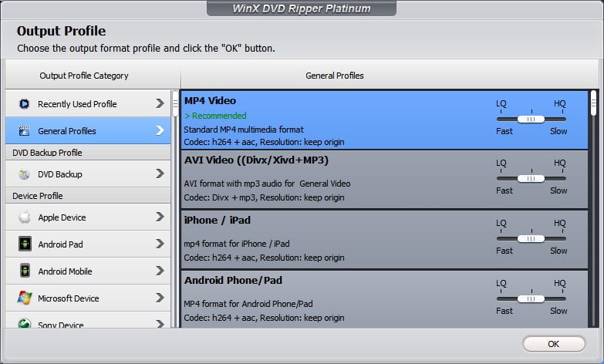Click the Android Mobile icon
Screen dimensions: 604x364
click(x=24, y=271)
